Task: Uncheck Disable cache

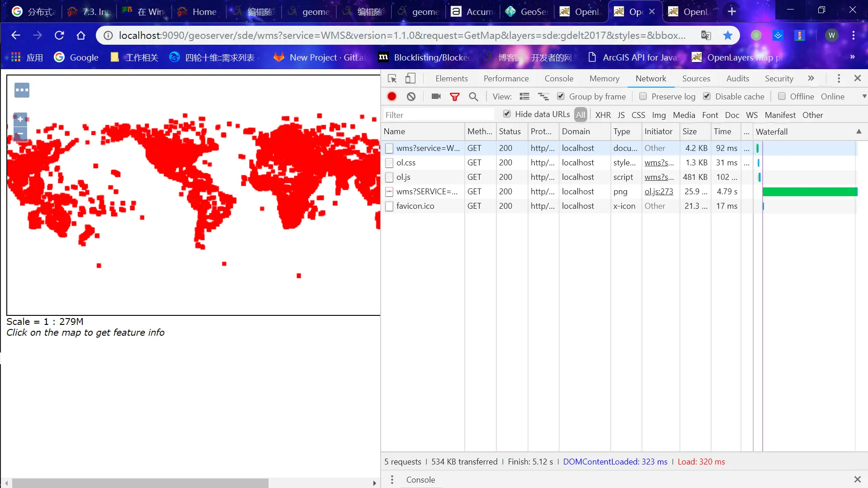Action: pos(707,96)
